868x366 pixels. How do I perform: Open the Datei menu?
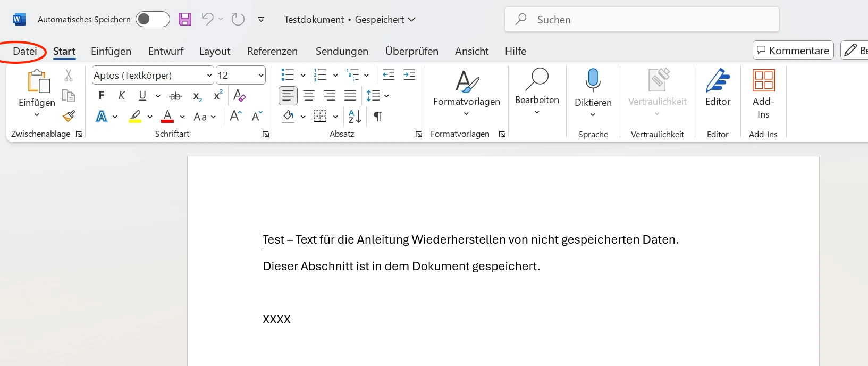point(24,51)
